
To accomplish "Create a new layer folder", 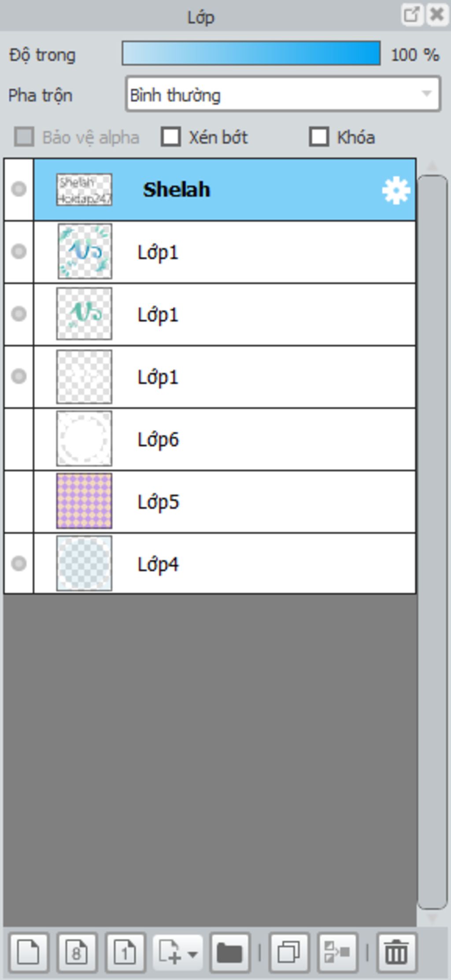I will point(230,953).
